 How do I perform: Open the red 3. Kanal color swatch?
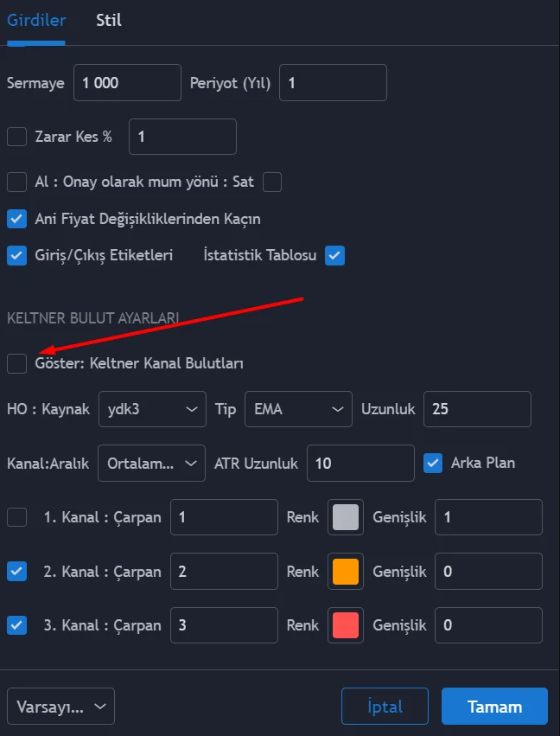tap(346, 624)
